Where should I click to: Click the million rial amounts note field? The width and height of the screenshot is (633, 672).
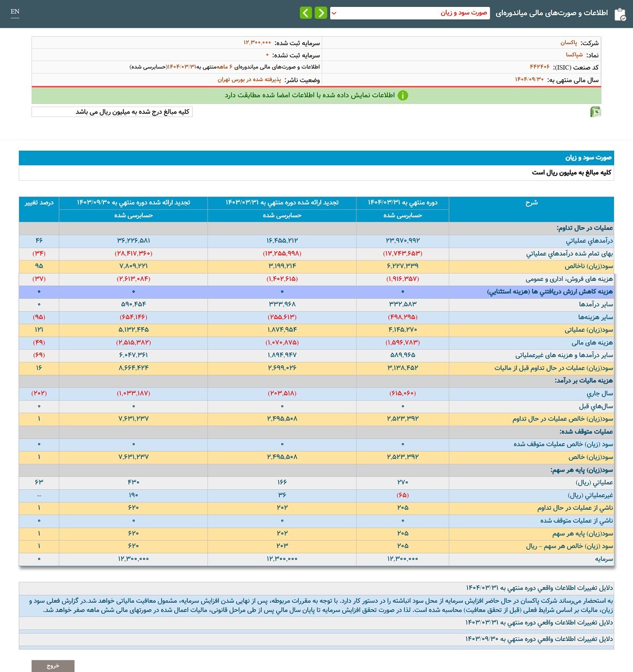(x=112, y=112)
